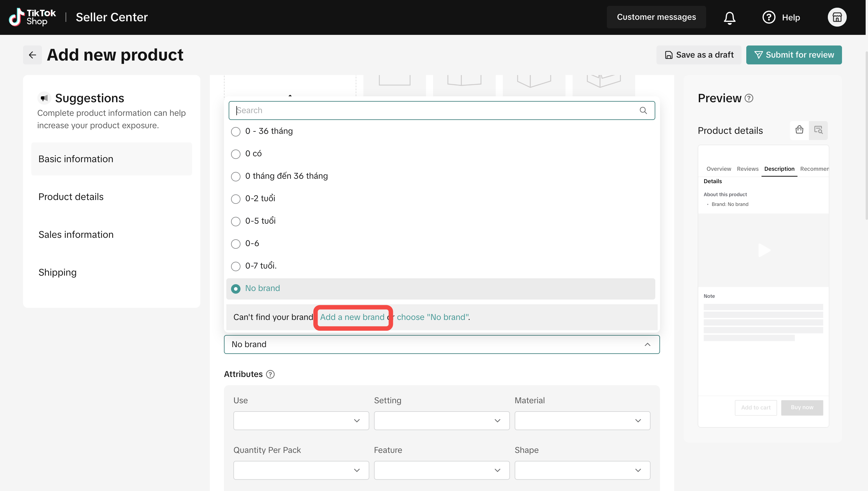Select the "0-6" radio option
Screen dimensions: 868x491
(236, 244)
